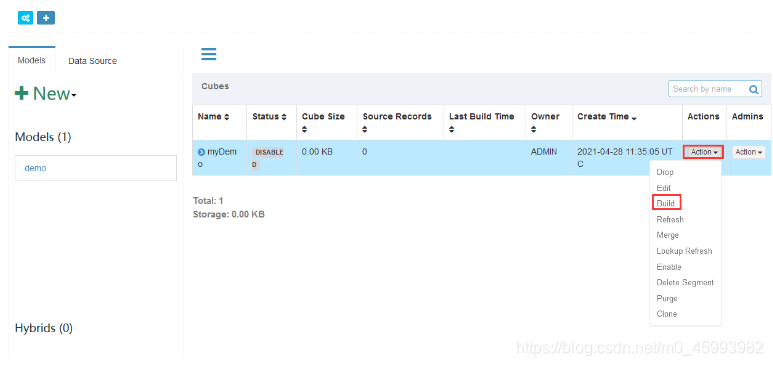Sort cubes by Last Build Time column

(x=481, y=122)
